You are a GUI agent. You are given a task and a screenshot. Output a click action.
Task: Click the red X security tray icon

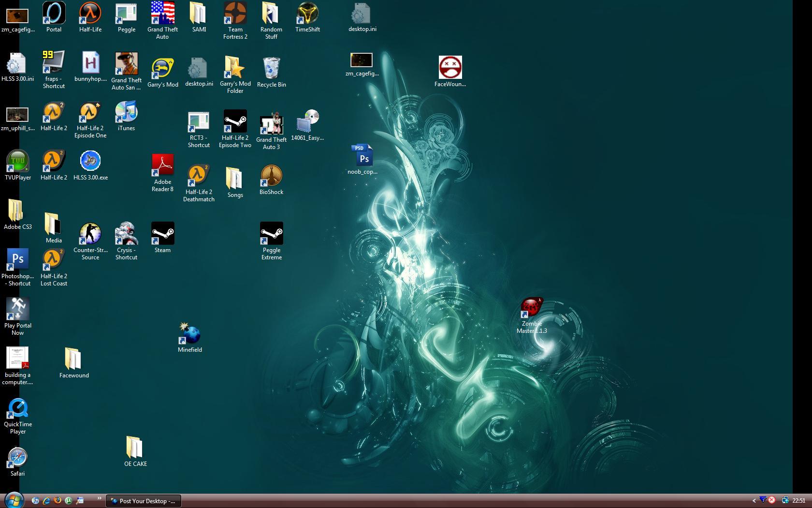point(772,500)
